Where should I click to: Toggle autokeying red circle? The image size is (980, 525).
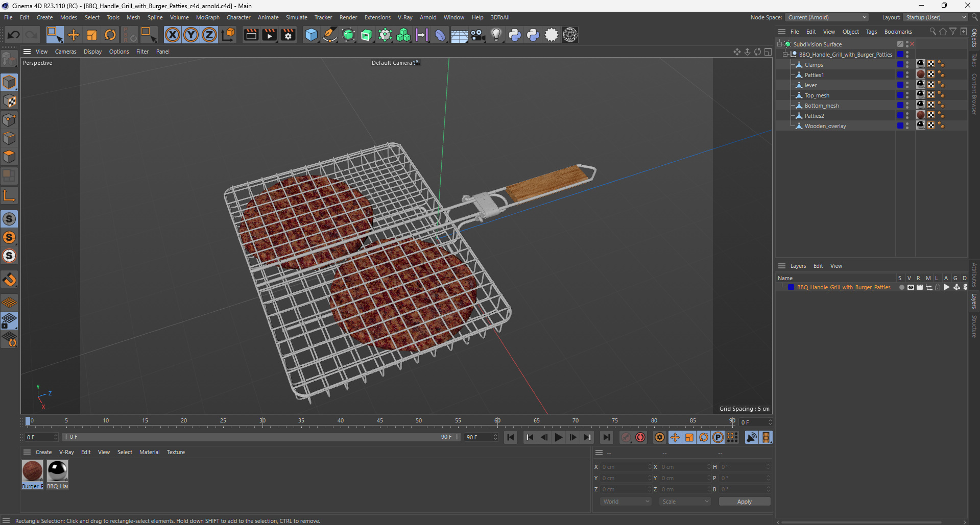coord(640,437)
